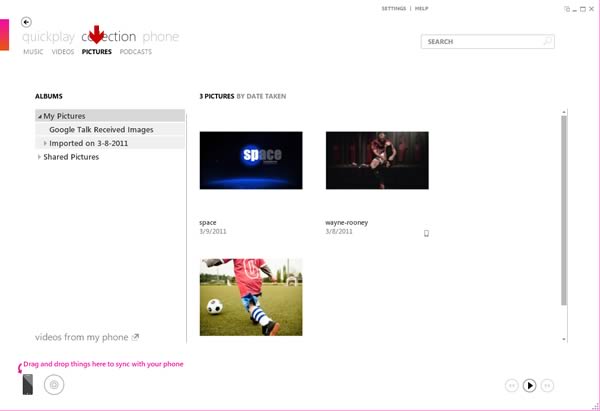Click the back arrow button

pos(26,22)
